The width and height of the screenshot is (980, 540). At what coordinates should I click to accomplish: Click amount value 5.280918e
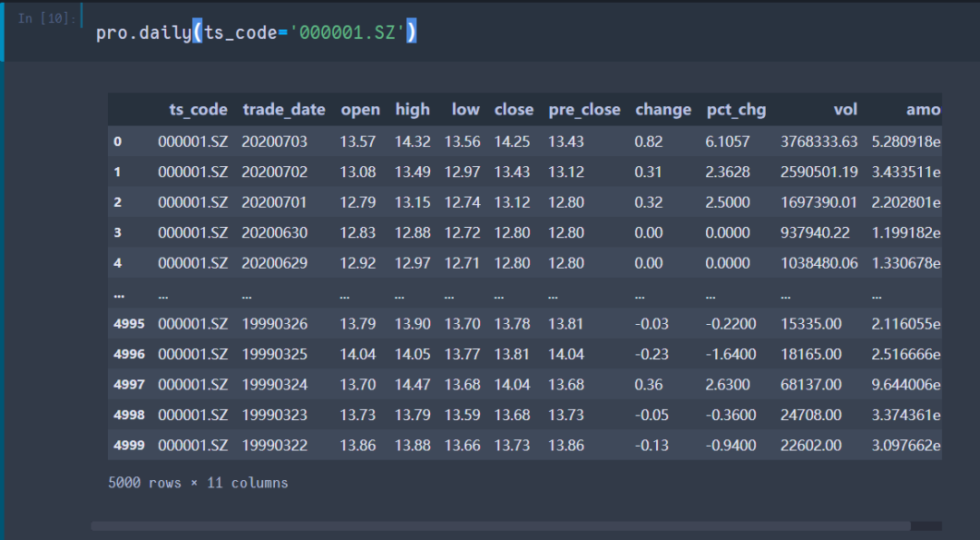(906, 142)
